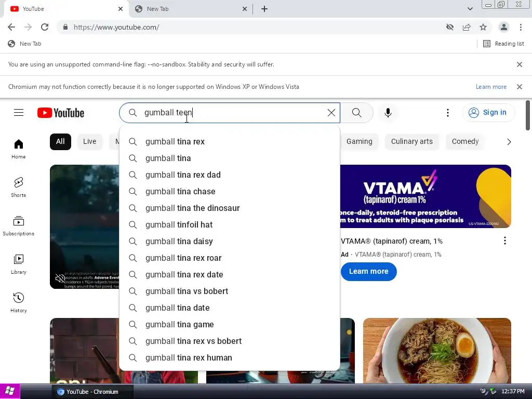Click the Sign in button
Viewport: 532px width, 399px height.
point(488,113)
